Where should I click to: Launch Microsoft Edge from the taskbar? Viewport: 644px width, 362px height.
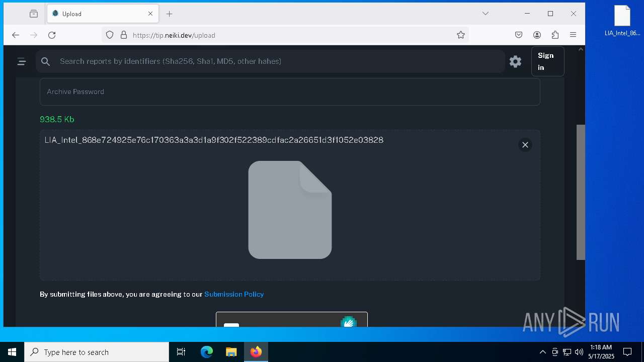[x=207, y=352]
